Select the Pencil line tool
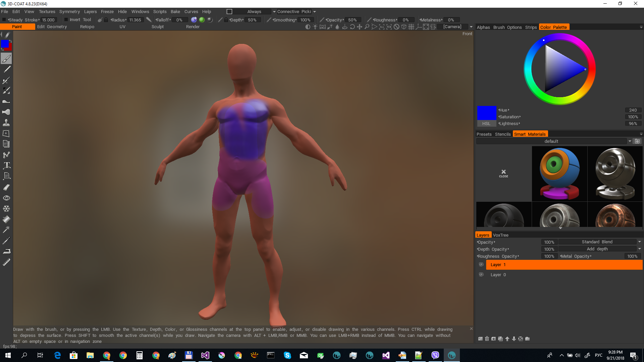 [x=6, y=69]
